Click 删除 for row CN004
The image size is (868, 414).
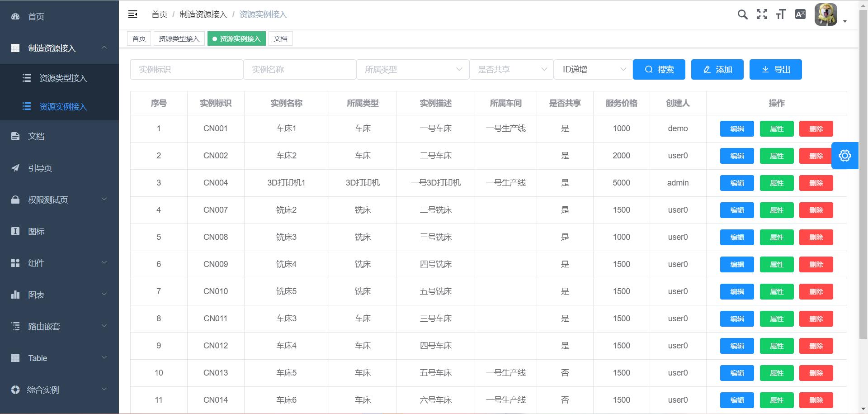click(x=816, y=183)
